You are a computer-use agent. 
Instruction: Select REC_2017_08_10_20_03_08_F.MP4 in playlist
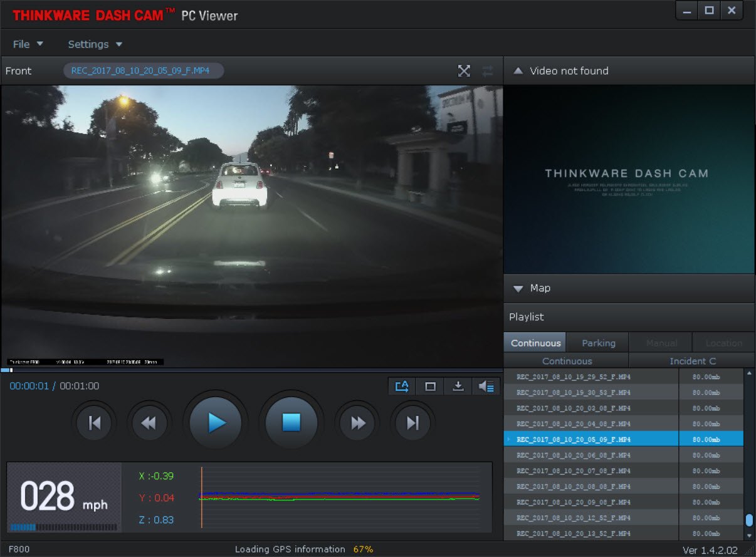point(624,408)
